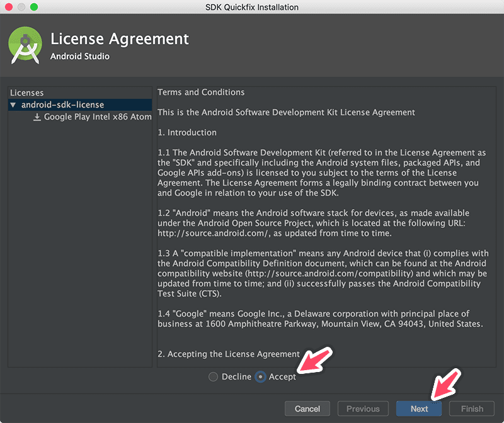This screenshot has height=423, width=504.
Task: Click the Next button
Action: pyautogui.click(x=419, y=409)
